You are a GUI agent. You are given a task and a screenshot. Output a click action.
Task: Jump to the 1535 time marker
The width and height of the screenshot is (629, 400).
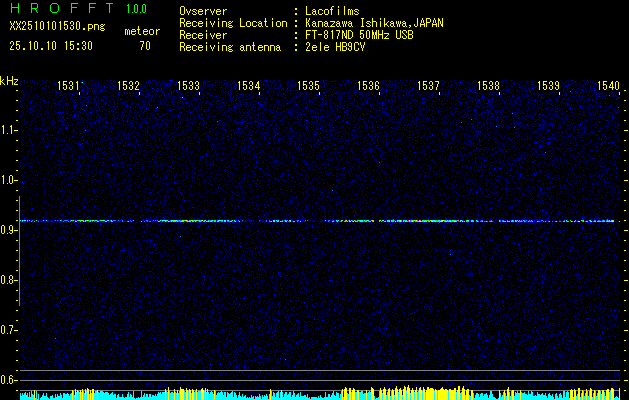pos(309,87)
